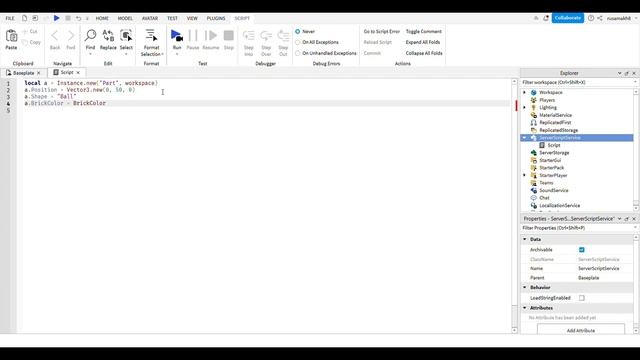The width and height of the screenshot is (640, 360).
Task: Click the Collaborate button
Action: click(x=567, y=18)
